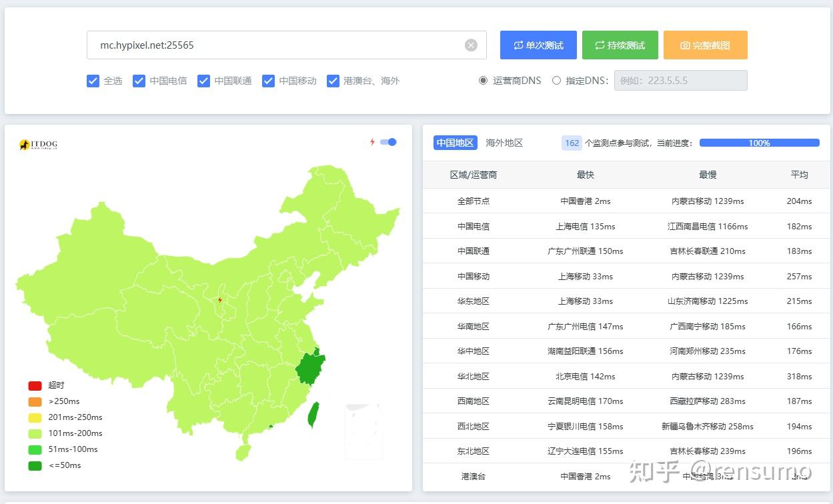Image resolution: width=833 pixels, height=504 pixels.
Task: Select the 中国电信 row label in the table
Action: tap(474, 227)
